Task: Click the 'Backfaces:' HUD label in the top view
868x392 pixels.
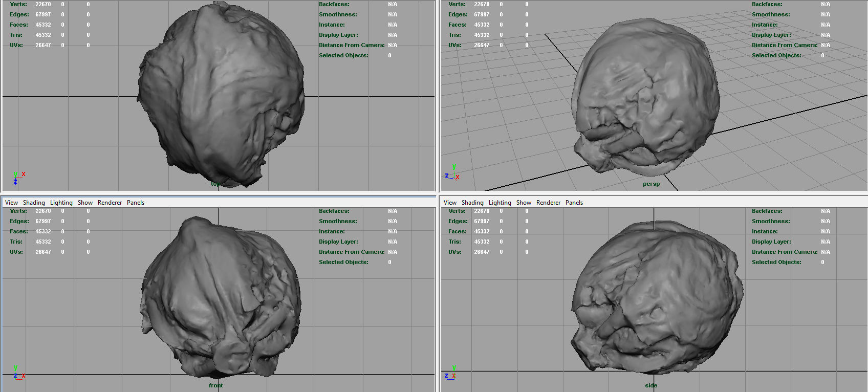Action: 334,4
